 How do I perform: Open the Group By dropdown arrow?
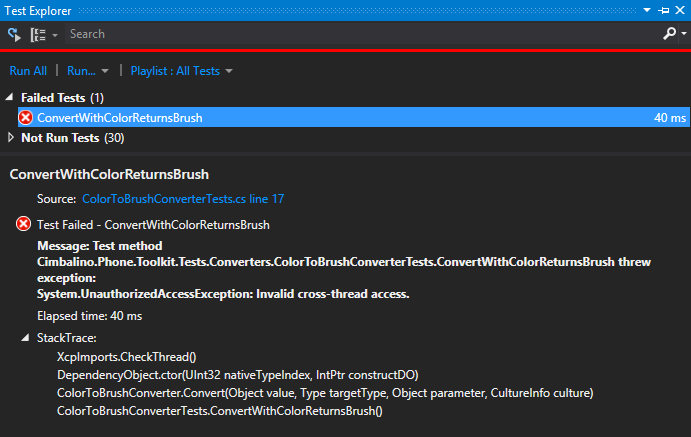click(55, 34)
